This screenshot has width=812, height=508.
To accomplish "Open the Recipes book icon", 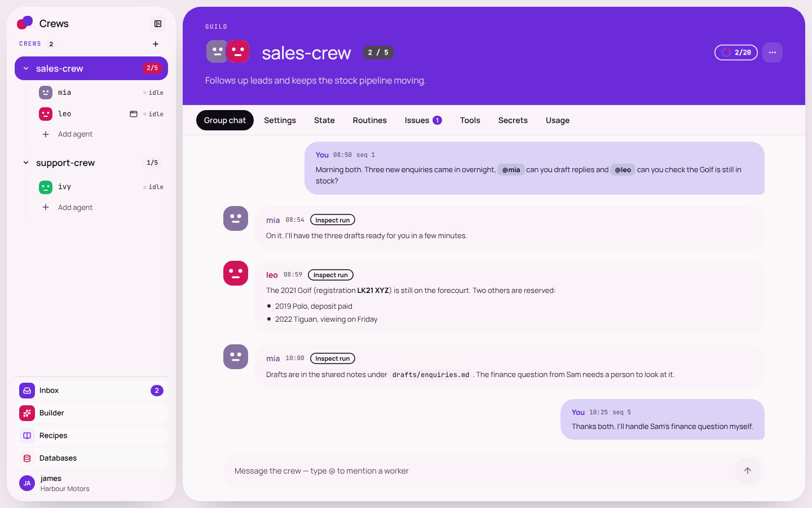I will point(27,436).
